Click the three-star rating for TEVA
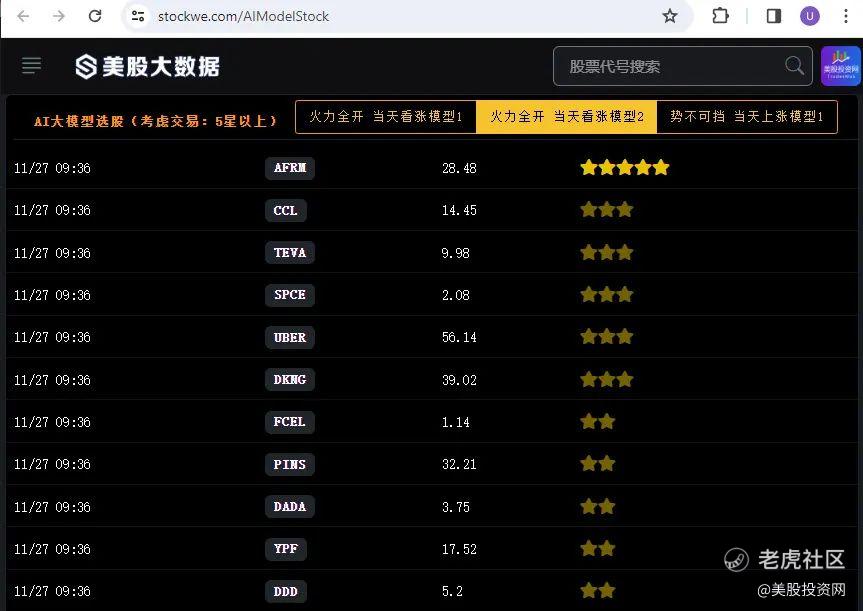The width and height of the screenshot is (863, 611). [x=607, y=253]
